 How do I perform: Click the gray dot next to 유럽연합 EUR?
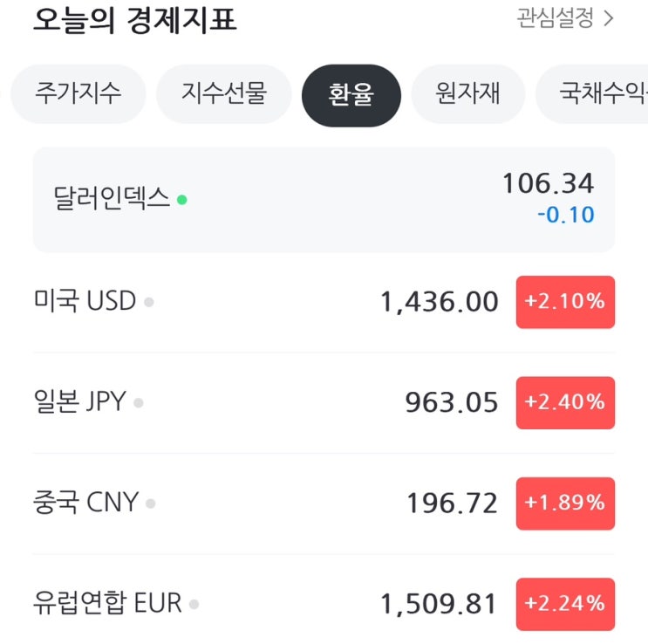194,604
